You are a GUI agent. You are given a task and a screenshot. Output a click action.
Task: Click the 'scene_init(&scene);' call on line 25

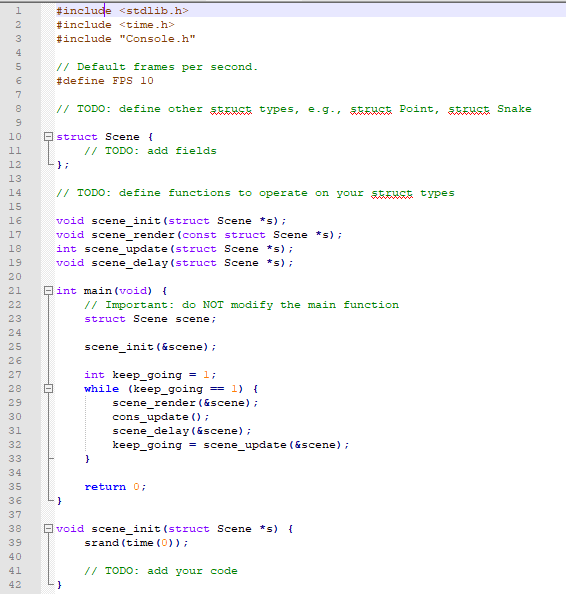coord(150,347)
